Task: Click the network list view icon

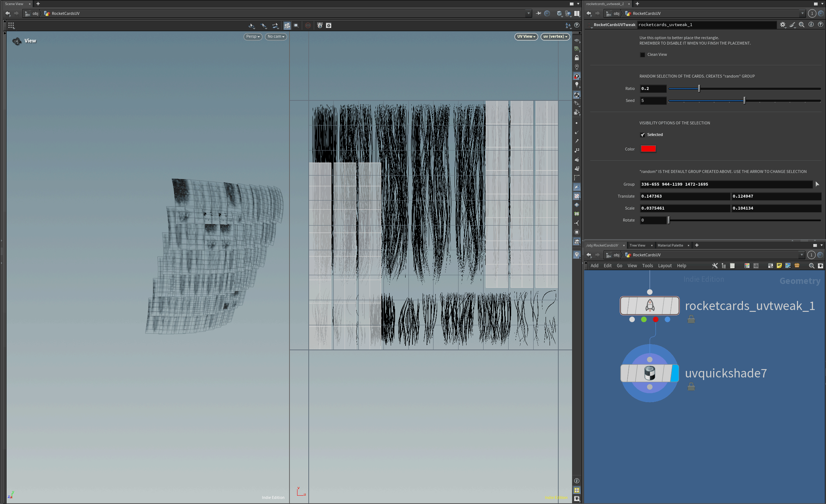Action: click(x=732, y=266)
